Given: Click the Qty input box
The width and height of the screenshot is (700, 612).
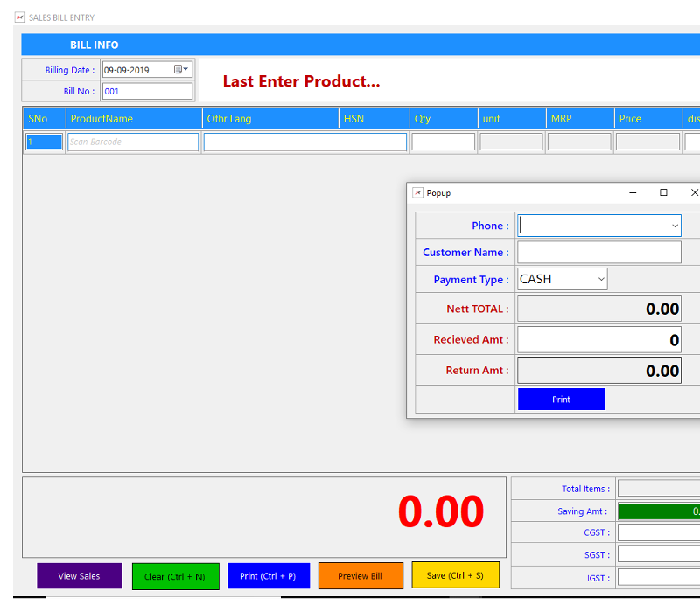Looking at the screenshot, I should tap(444, 142).
